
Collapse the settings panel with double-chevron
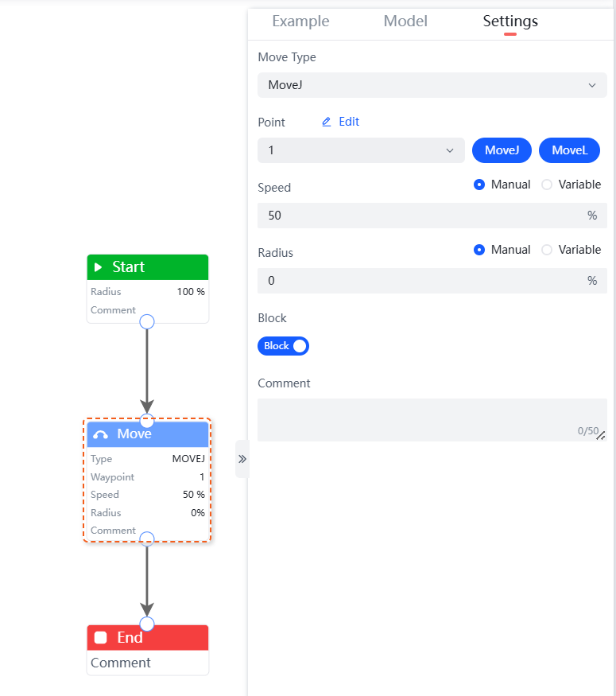coord(242,459)
